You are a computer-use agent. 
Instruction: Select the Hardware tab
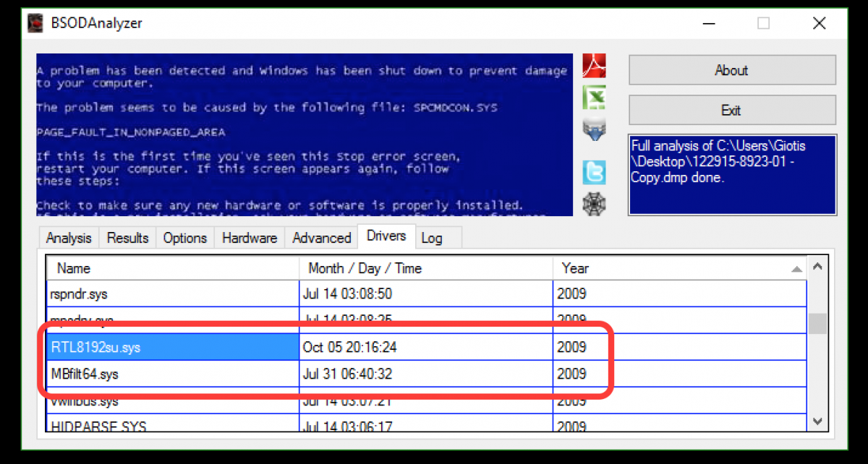click(x=250, y=238)
